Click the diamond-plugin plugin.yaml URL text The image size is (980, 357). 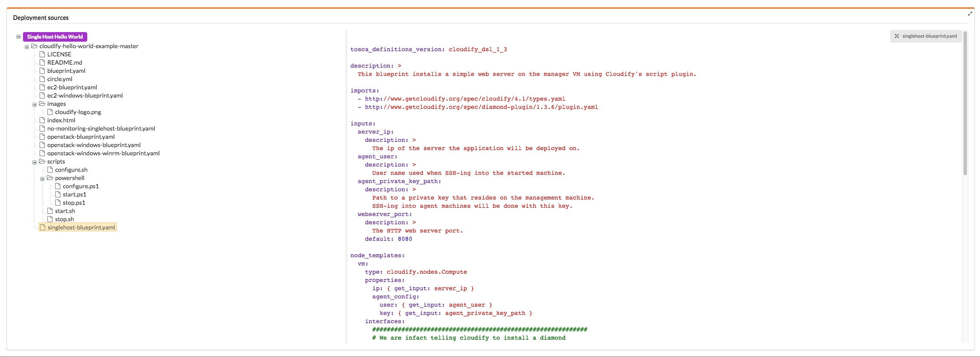[x=481, y=107]
